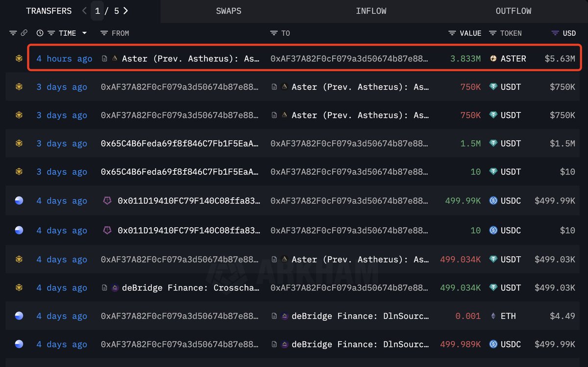Click the 3.833M value

pos(465,58)
